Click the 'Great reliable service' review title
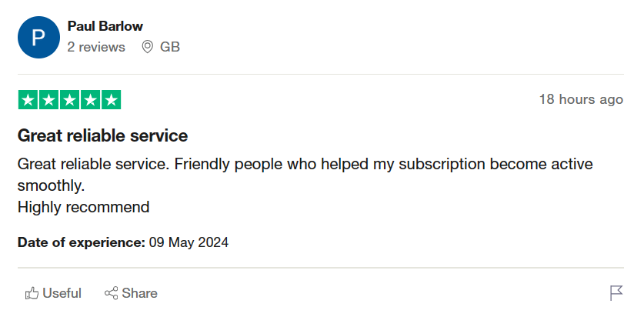644x317 pixels. [102, 135]
